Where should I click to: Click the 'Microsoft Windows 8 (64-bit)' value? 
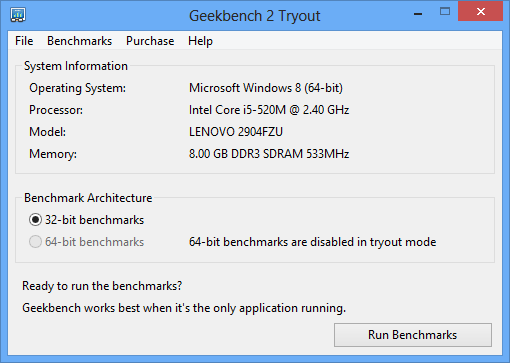(x=266, y=88)
